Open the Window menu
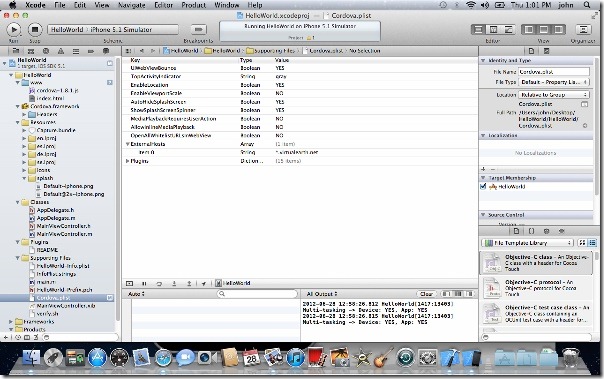The height and width of the screenshot is (379, 604). 226,5
